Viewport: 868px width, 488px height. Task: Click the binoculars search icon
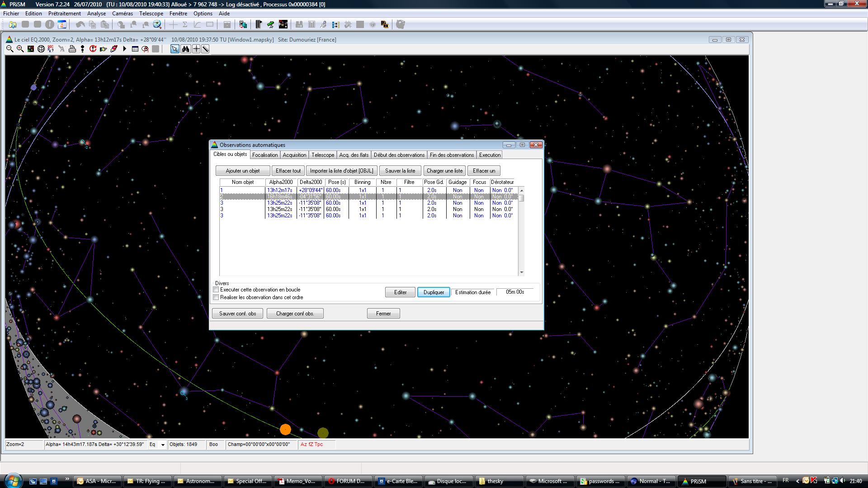185,49
